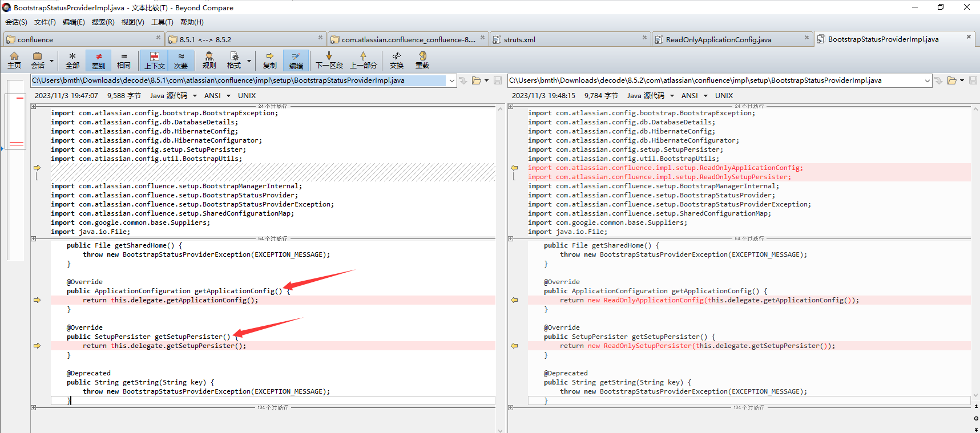The image size is (980, 433).
Task: Click the 重载 Reload icon
Action: tap(422, 60)
